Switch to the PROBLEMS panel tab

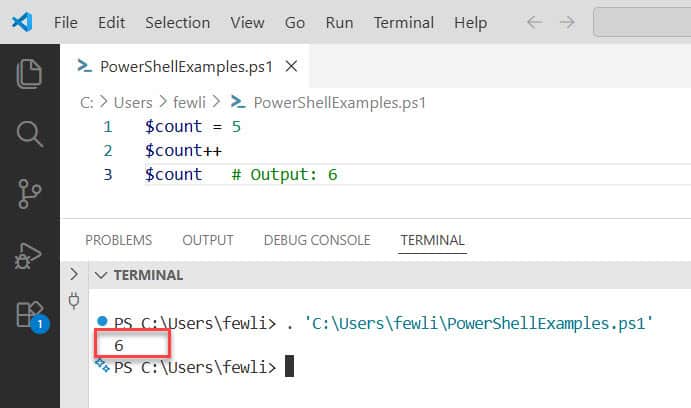[x=119, y=240]
